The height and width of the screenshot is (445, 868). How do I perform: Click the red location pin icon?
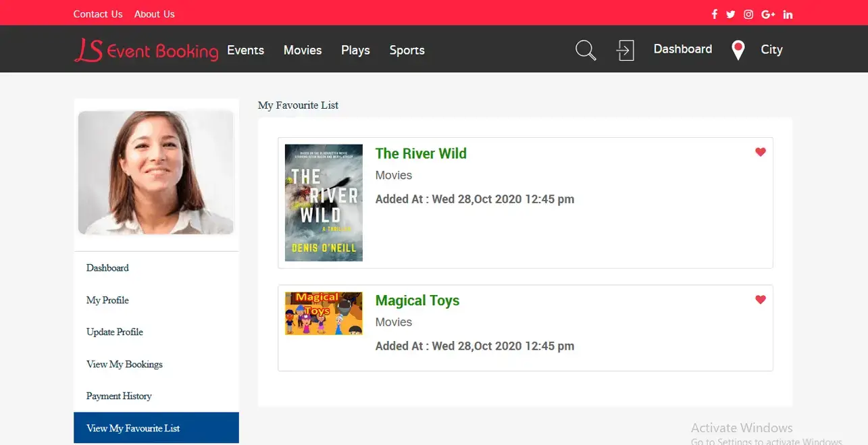(738, 50)
